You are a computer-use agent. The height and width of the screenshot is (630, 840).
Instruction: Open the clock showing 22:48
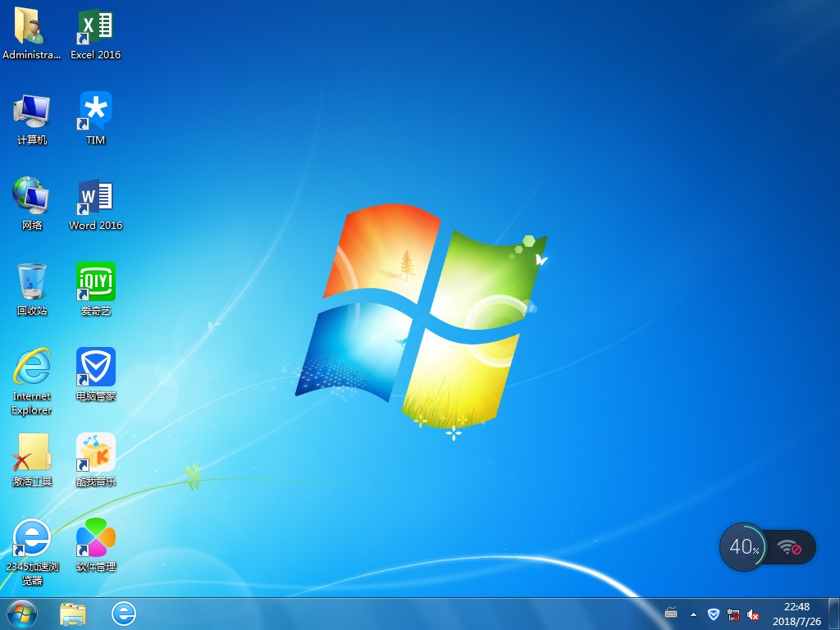tap(797, 607)
